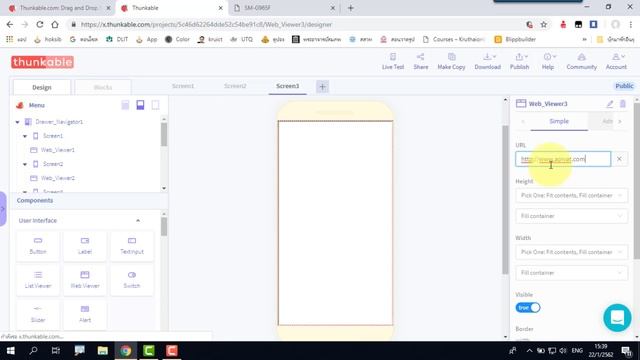Toggle the Visible switch
Screen dimensions: 640x360
click(x=528, y=308)
